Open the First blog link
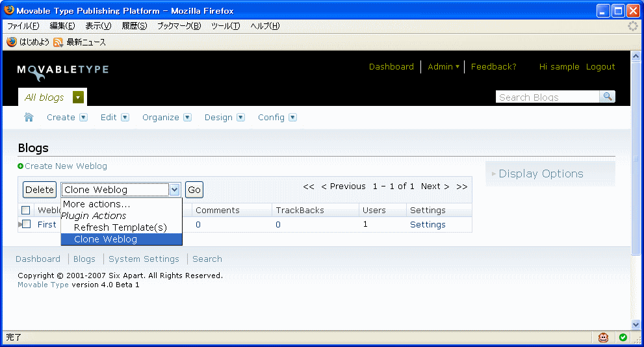 [x=47, y=225]
